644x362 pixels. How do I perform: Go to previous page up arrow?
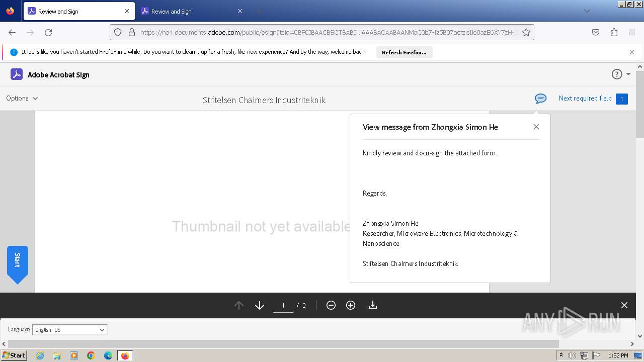(239, 305)
